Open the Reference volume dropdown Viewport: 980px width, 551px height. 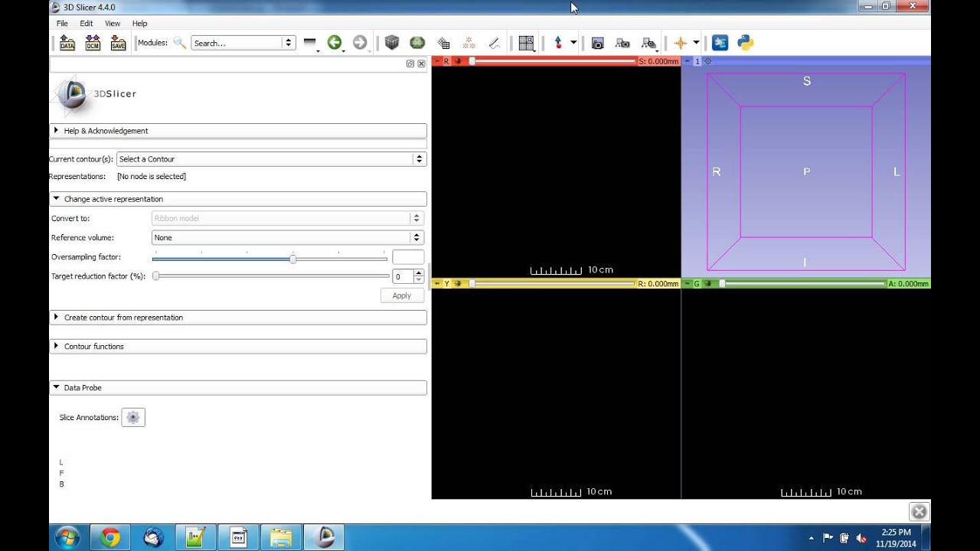click(x=288, y=237)
